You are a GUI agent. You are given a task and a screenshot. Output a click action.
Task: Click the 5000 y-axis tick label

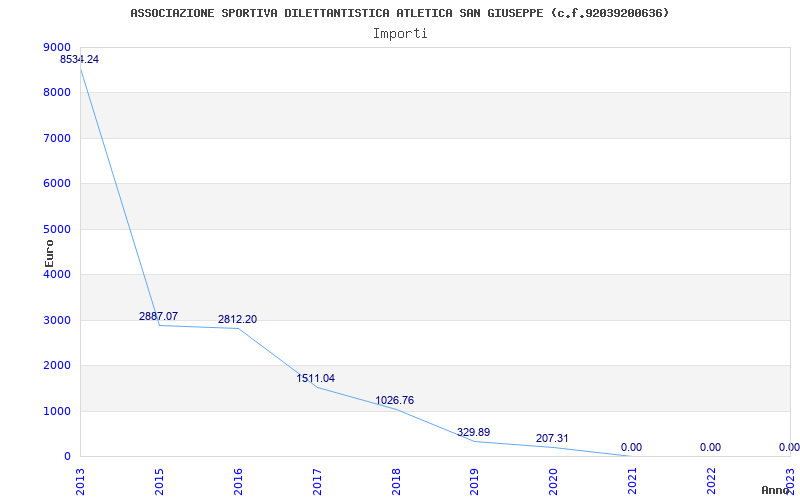coord(57,229)
